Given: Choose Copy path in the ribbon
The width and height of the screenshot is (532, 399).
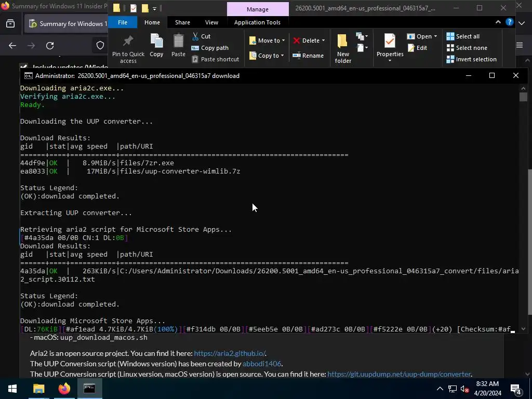Looking at the screenshot, I should tap(210, 48).
